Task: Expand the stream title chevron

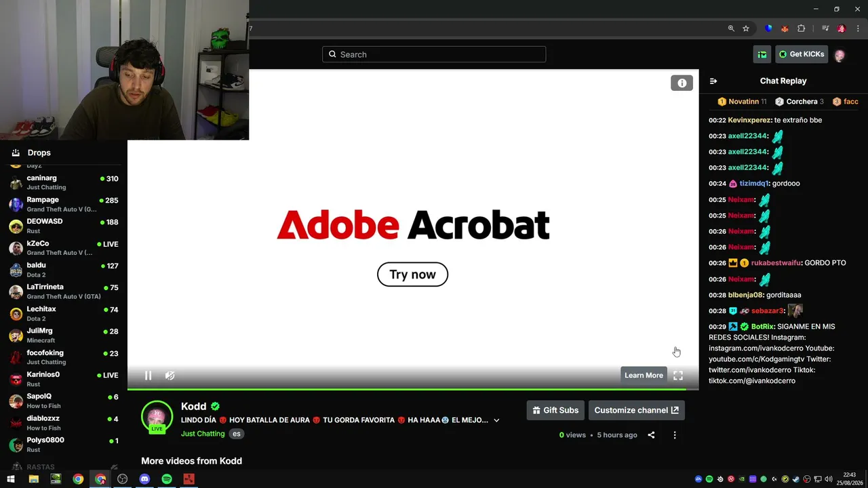Action: tap(496, 420)
